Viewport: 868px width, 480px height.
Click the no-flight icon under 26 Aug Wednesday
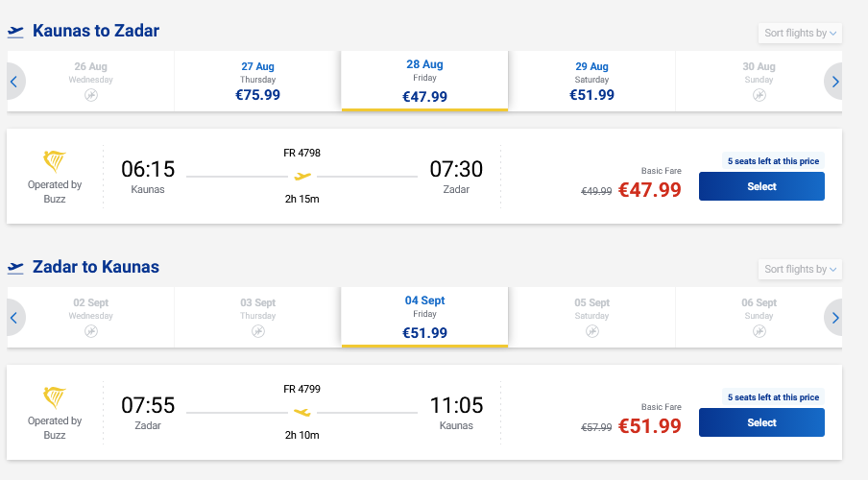tap(91, 95)
